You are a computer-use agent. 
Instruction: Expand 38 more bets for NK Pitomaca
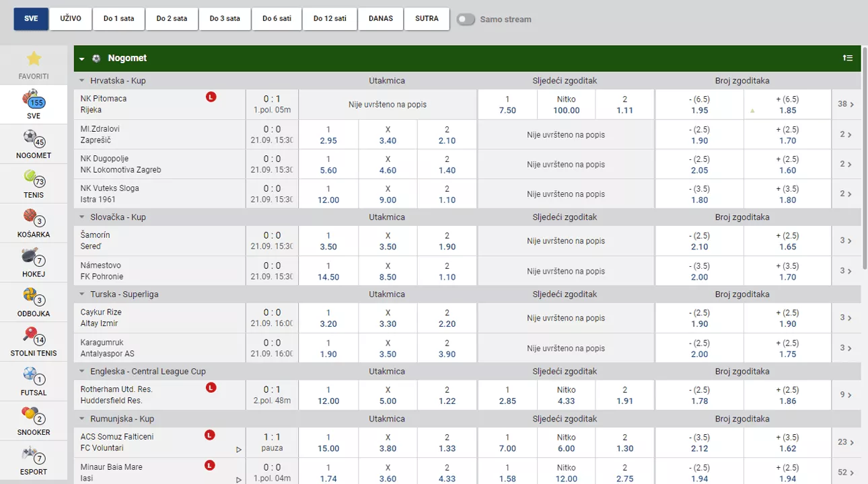(846, 104)
